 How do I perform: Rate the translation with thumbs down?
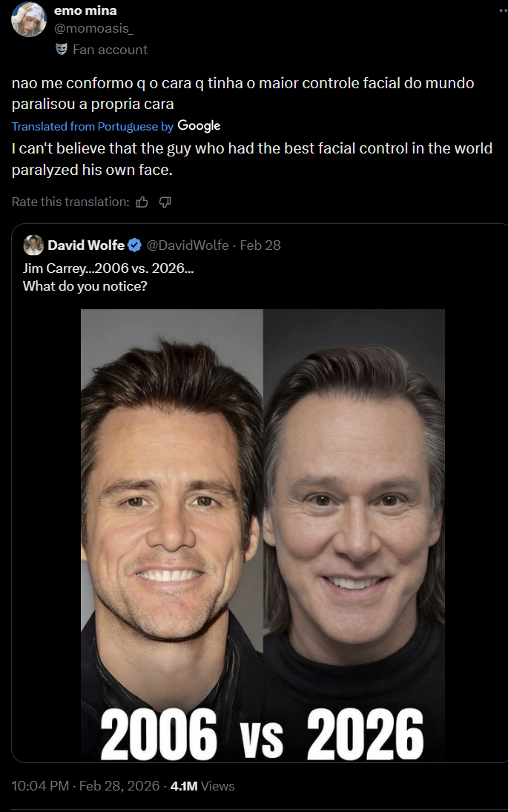click(x=165, y=202)
